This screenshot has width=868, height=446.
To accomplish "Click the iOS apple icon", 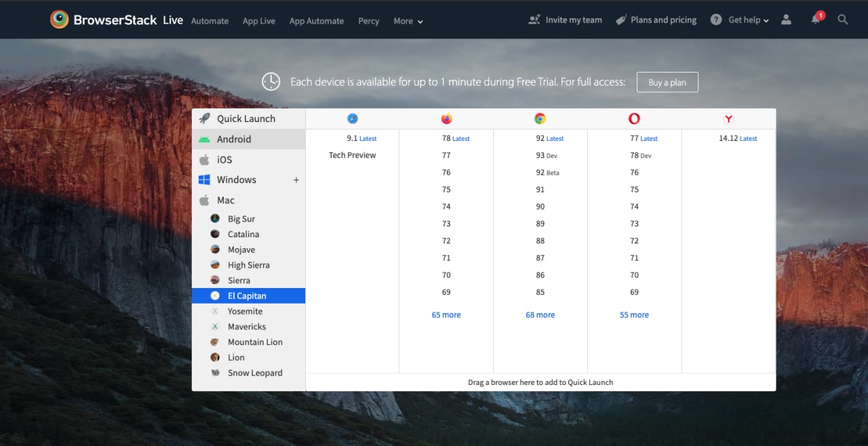I will 204,159.
